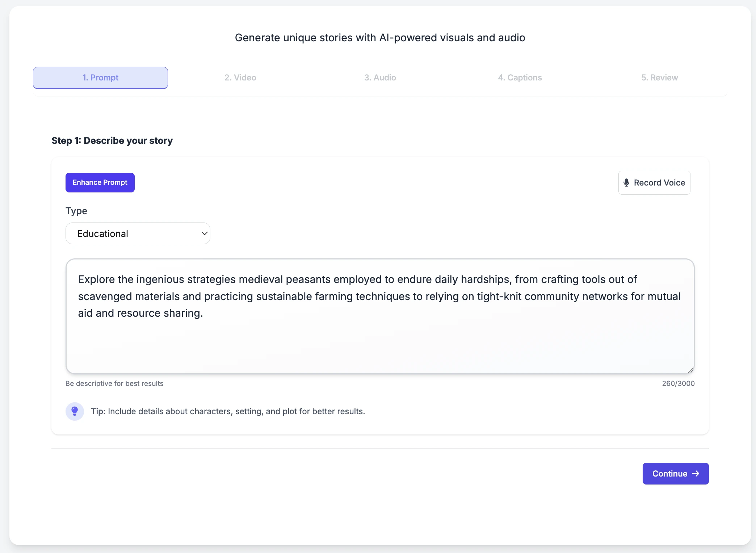756x553 pixels.
Task: Click the microphone icon in Record Voice
Action: pos(626,183)
